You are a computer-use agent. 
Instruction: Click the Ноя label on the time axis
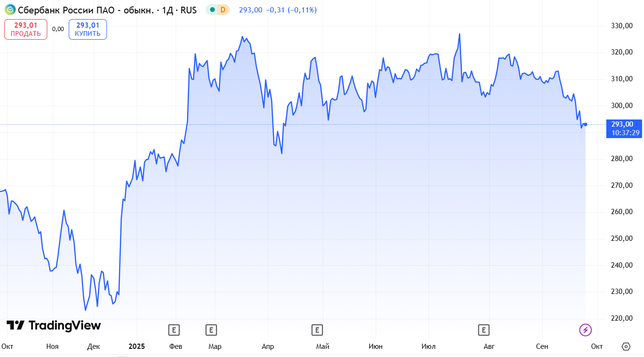[x=53, y=346]
